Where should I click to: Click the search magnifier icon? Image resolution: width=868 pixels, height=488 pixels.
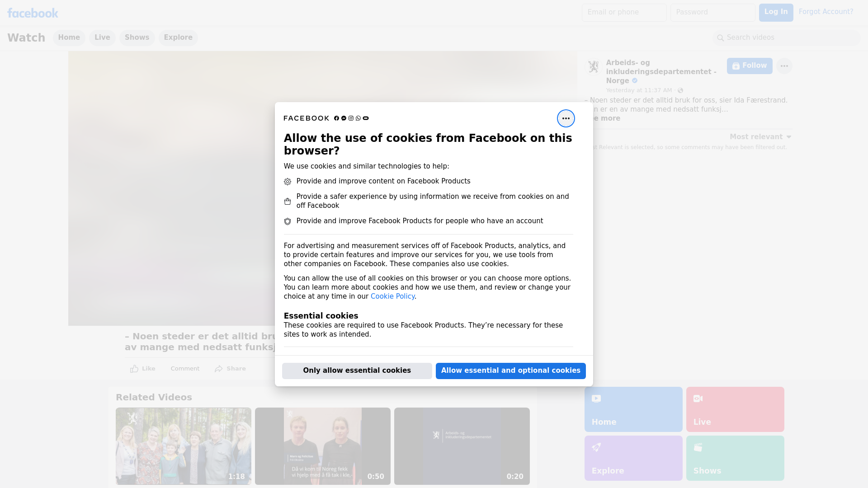pyautogui.click(x=721, y=38)
